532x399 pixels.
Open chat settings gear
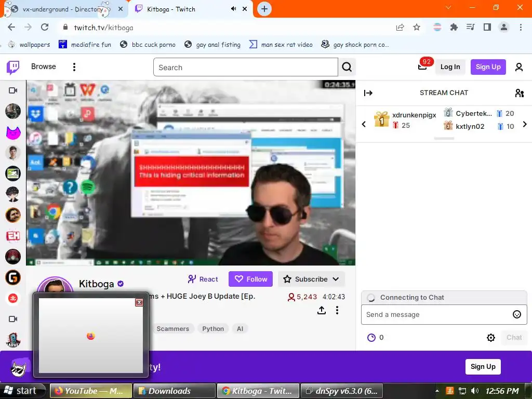491,338
